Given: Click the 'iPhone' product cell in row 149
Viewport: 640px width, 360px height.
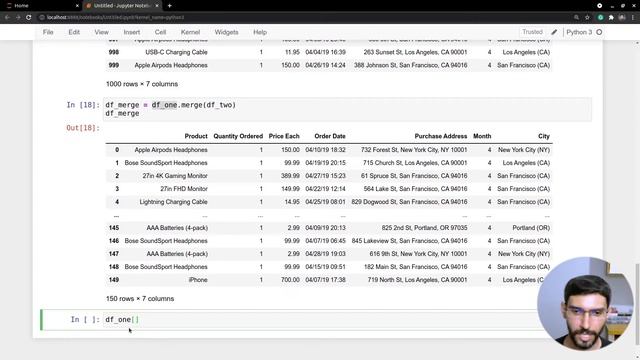Looking at the screenshot, I should [x=198, y=280].
